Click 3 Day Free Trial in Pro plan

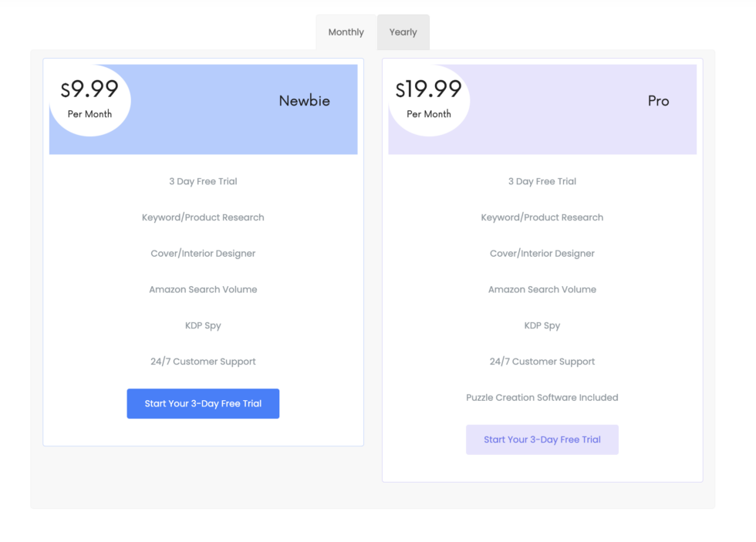point(542,182)
